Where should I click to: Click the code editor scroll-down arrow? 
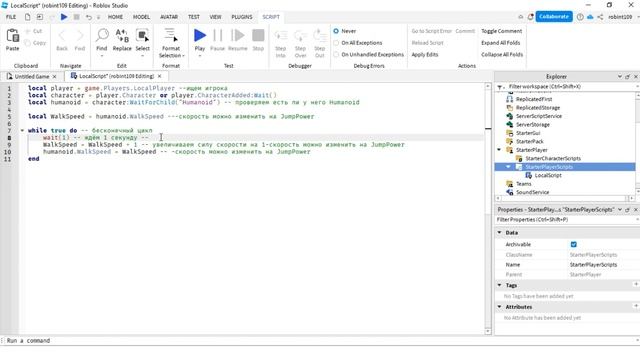point(488,331)
